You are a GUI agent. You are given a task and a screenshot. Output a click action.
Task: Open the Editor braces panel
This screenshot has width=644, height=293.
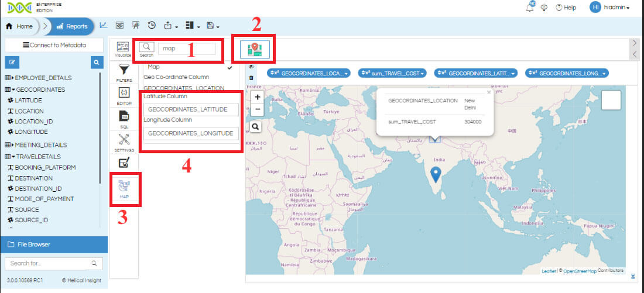124,96
